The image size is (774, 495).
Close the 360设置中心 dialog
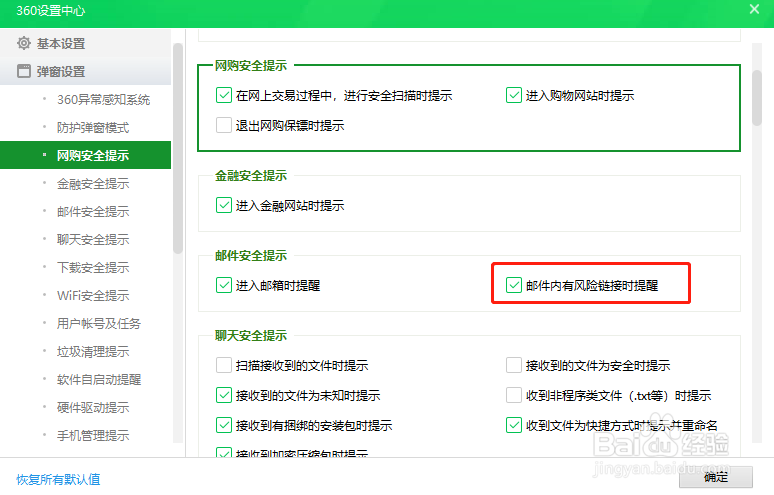pyautogui.click(x=754, y=9)
